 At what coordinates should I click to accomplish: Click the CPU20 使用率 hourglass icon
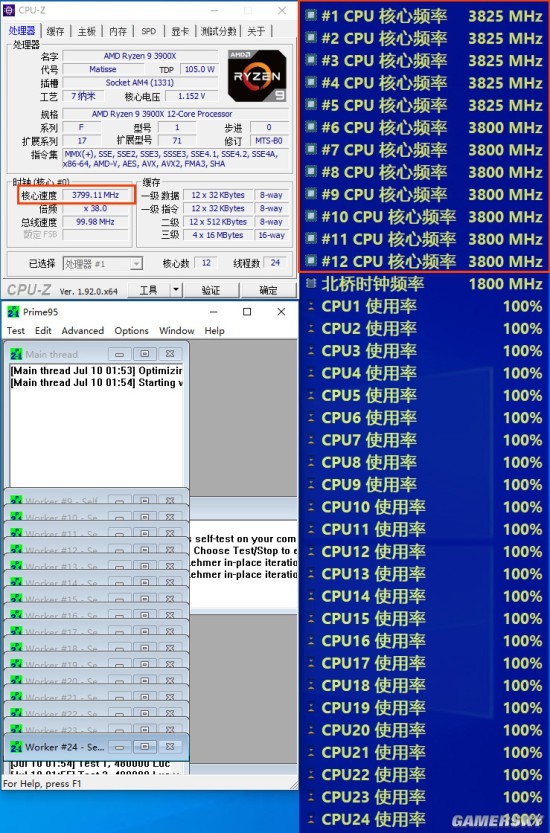[x=311, y=730]
